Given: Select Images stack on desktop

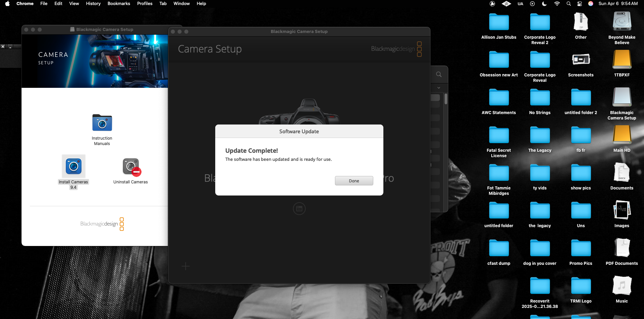Looking at the screenshot, I should 622,210.
